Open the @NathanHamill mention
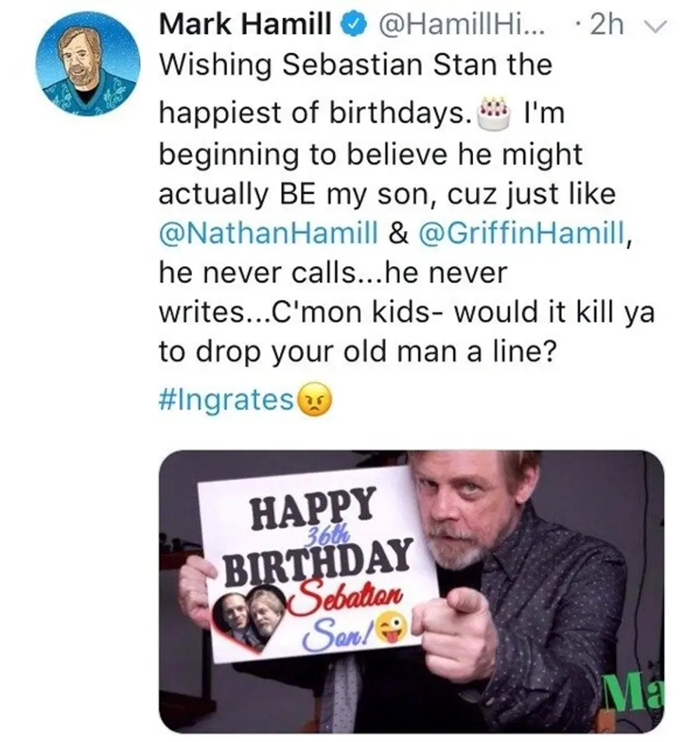Viewport: 700px width, 742px height. click(268, 234)
